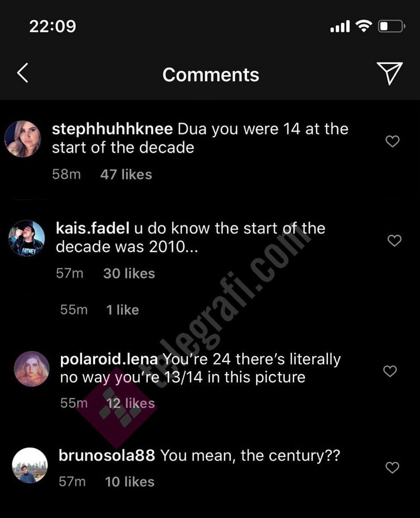View the 12 likes on polaroid.lena's comment
Viewport: 420px width, 518px height.
[131, 403]
